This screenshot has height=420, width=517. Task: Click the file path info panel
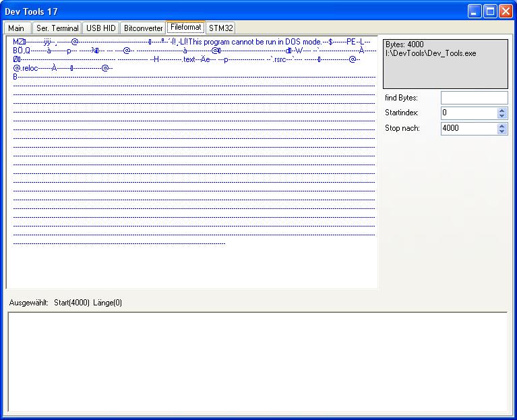445,64
